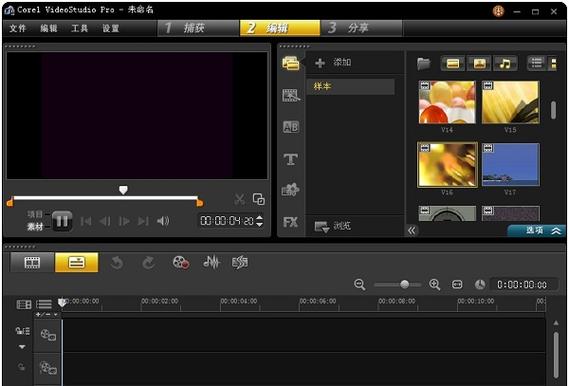The height and width of the screenshot is (386, 569).
Task: Click the project duration clock icon
Action: 480,285
